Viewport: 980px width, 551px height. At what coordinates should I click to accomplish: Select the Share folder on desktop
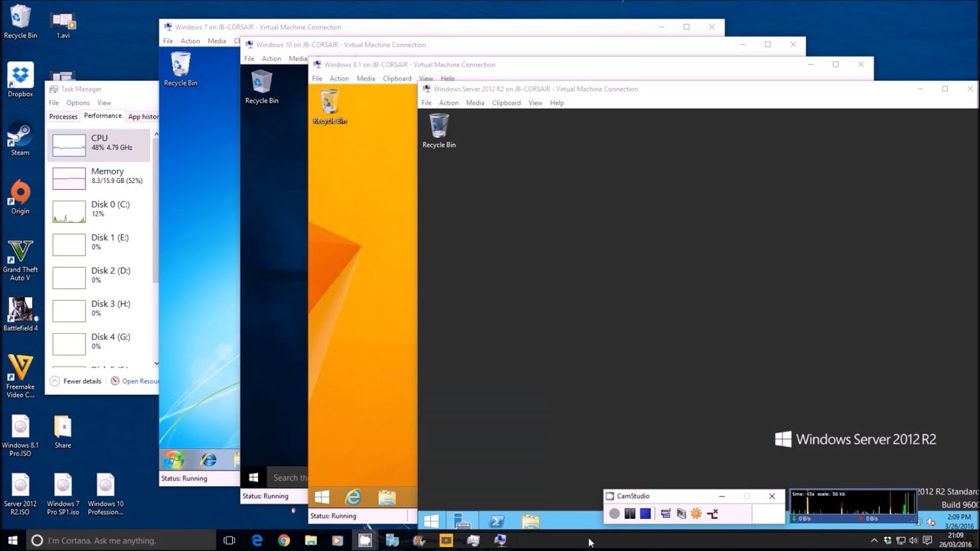[63, 432]
